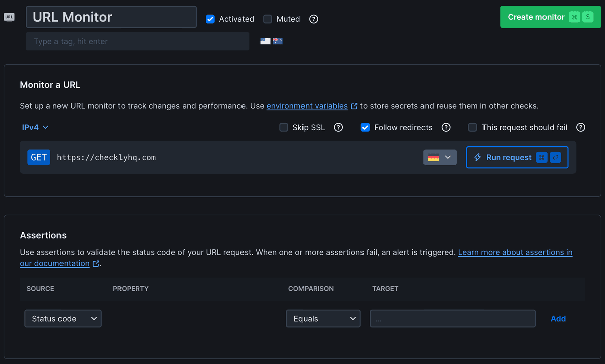
Task: Select the Australian flag location icon
Action: point(278,41)
